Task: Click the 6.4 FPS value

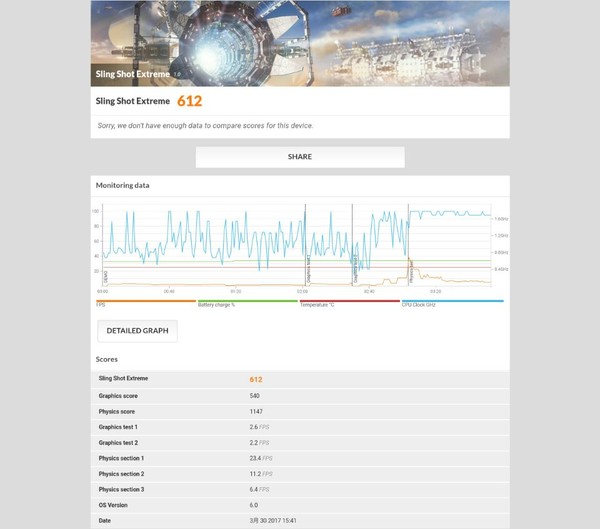Action: 259,489
